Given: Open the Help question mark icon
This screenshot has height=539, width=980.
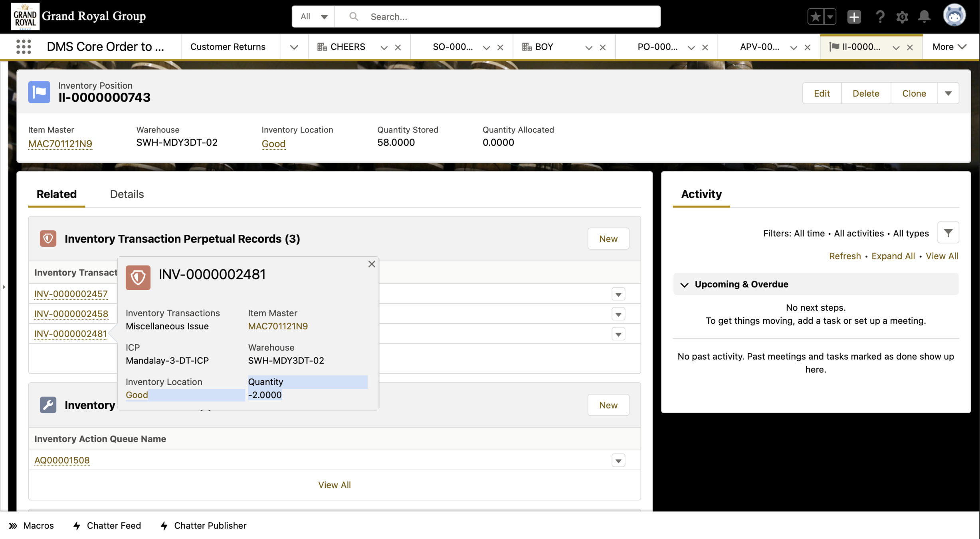Looking at the screenshot, I should coord(880,17).
